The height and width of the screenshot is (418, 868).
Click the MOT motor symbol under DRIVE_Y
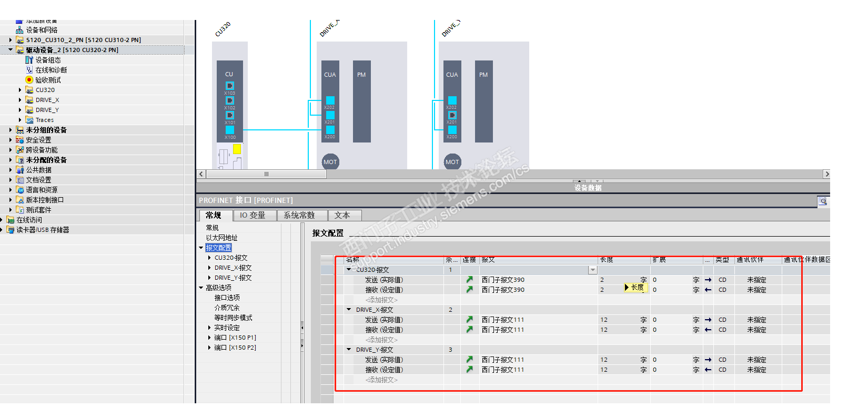[452, 162]
